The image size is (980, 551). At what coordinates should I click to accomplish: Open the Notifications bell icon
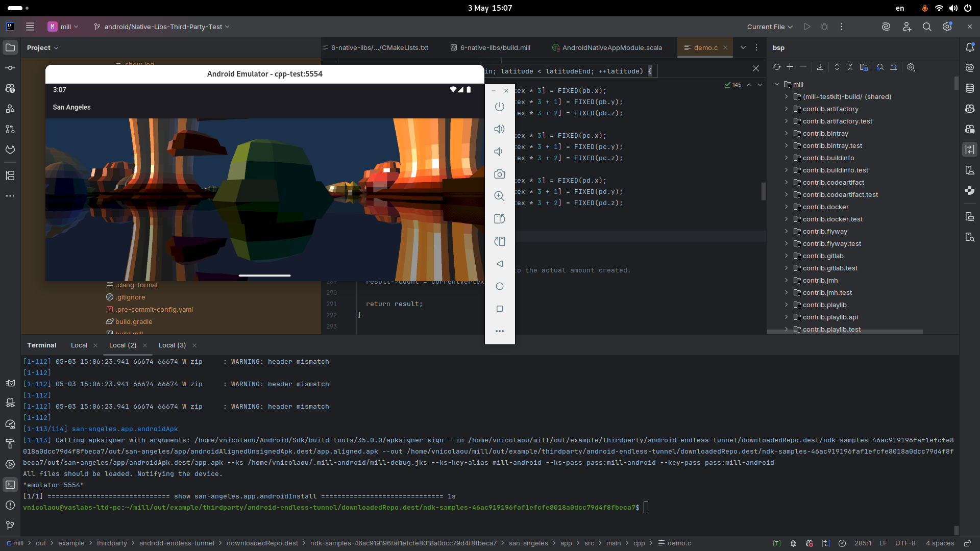970,47
